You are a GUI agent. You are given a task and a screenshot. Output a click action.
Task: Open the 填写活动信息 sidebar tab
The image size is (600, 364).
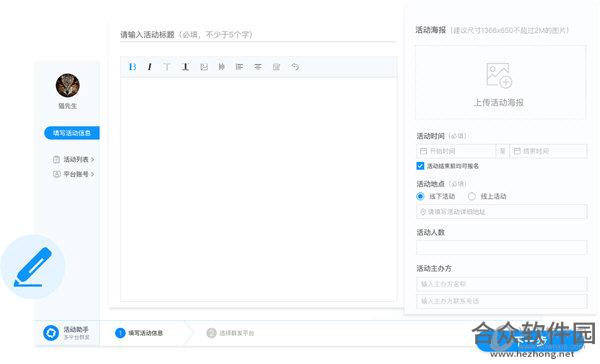(72, 133)
